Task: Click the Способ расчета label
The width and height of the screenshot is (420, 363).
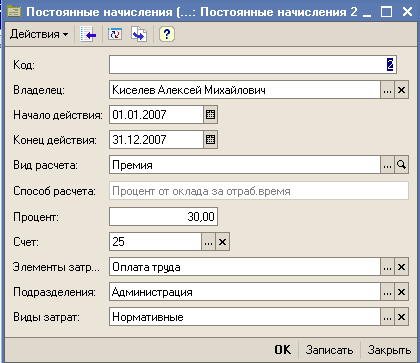Action: point(54,191)
